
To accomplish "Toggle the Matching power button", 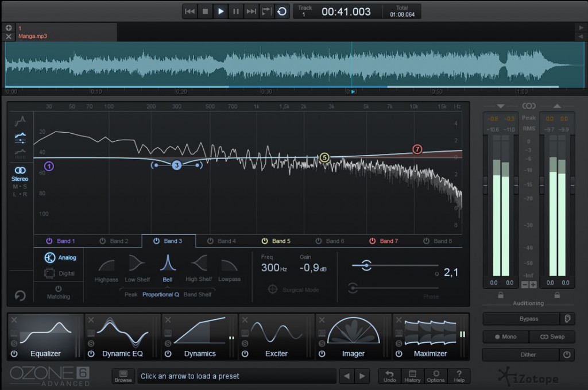I will [x=59, y=288].
